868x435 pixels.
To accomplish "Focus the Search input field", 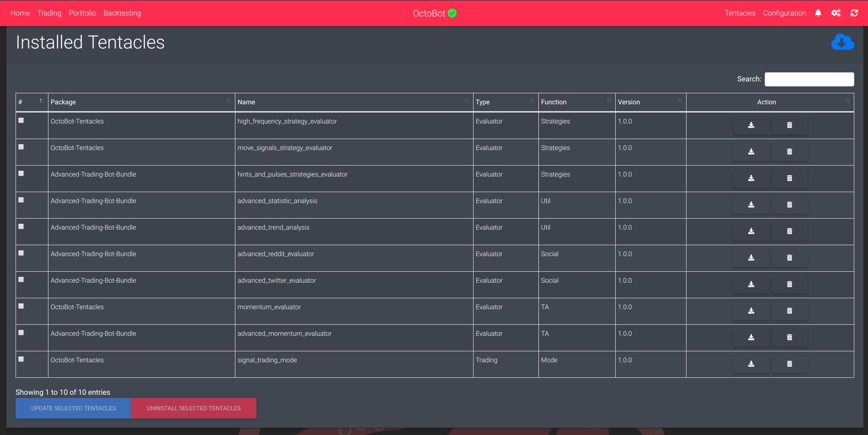I will [809, 79].
